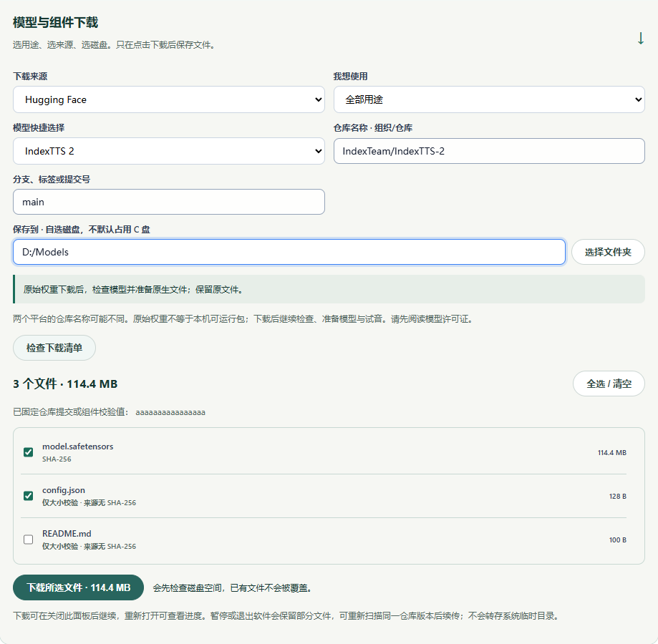Click the save path field D:/Models
Image resolution: width=658 pixels, height=644 pixels.
pos(289,252)
